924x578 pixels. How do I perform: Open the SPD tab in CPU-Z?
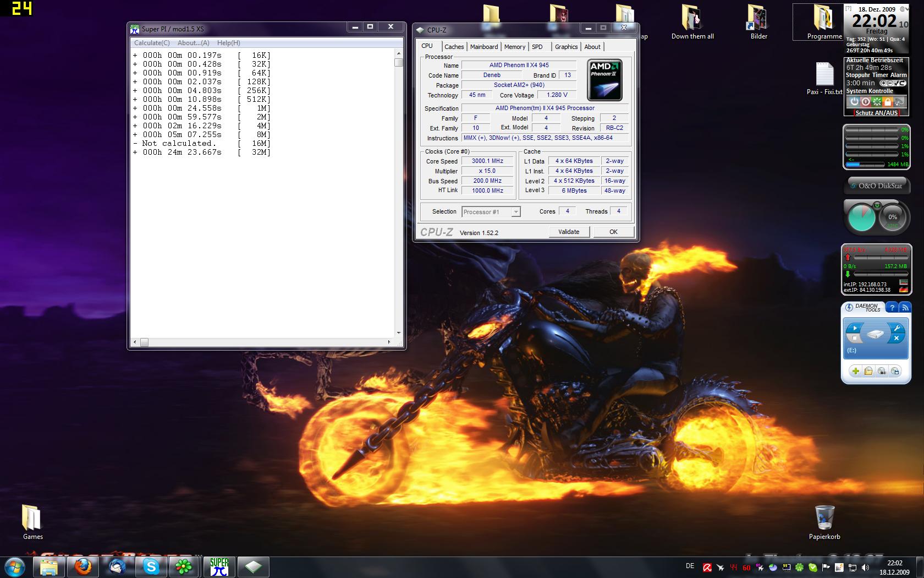[537, 47]
